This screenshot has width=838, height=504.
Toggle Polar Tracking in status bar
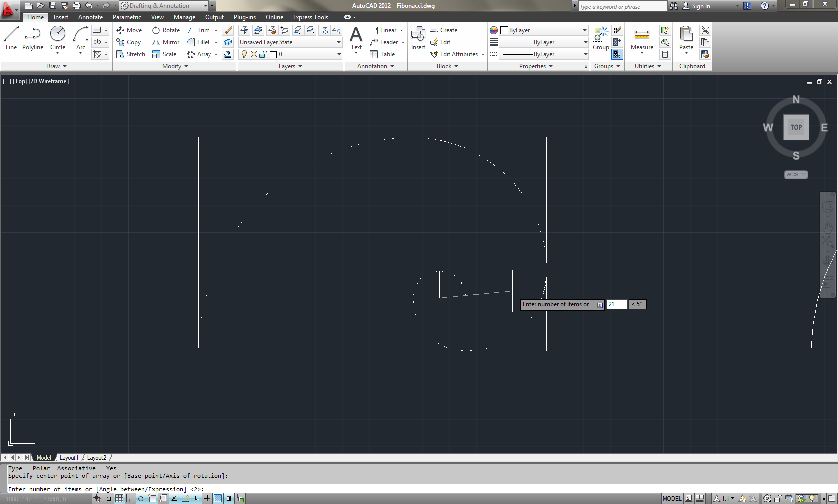coord(141,498)
